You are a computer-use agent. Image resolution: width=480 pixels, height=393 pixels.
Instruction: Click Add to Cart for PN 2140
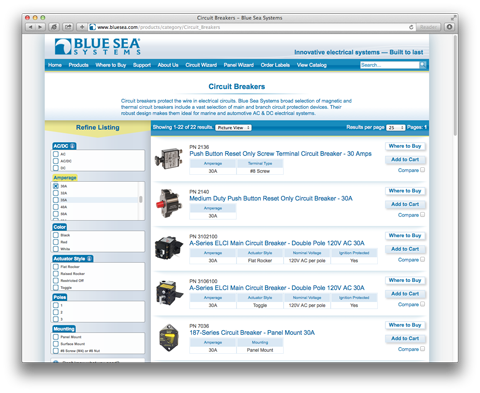click(x=405, y=204)
